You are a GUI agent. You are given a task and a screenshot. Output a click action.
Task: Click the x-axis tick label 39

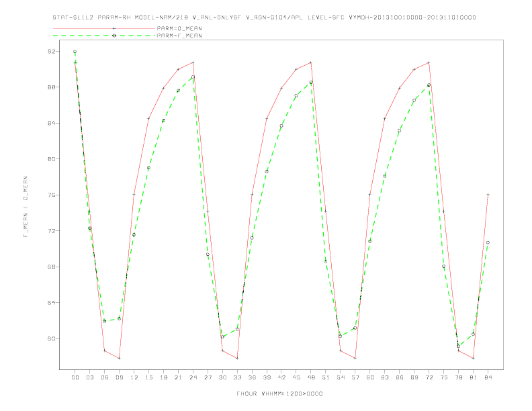pyautogui.click(x=267, y=377)
